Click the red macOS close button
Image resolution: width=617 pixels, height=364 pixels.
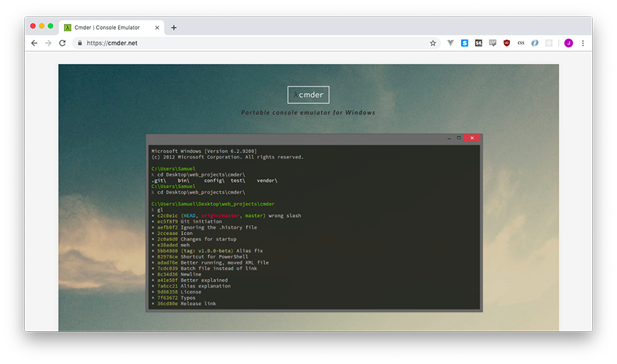(33, 26)
